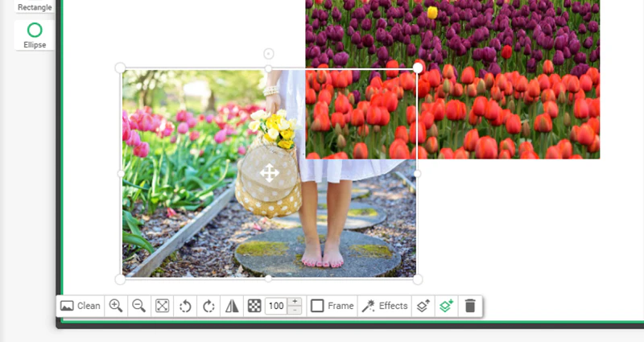Click the checkerboard transparency icon

254,306
